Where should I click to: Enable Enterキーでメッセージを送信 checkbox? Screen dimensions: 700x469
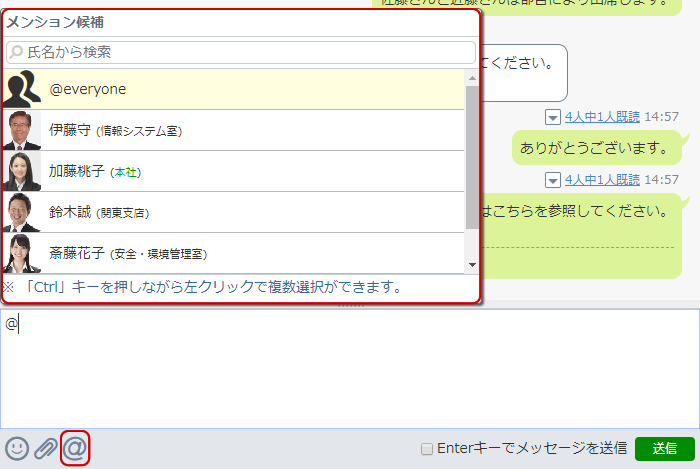(427, 448)
